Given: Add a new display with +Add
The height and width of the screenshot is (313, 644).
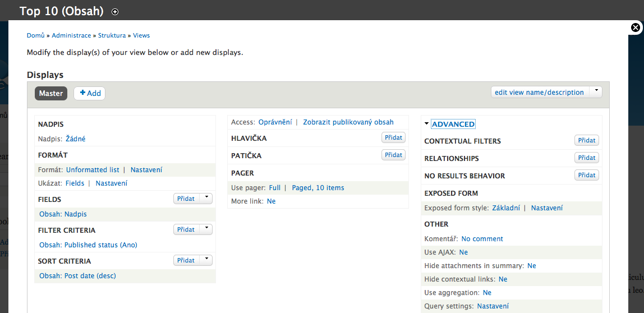Looking at the screenshot, I should point(90,93).
